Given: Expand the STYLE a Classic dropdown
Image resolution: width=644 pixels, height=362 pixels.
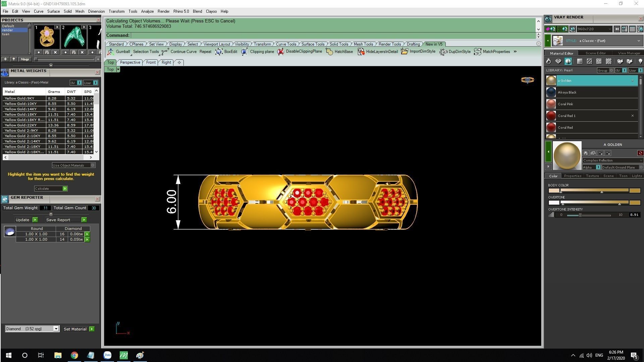Looking at the screenshot, I should point(638,41).
